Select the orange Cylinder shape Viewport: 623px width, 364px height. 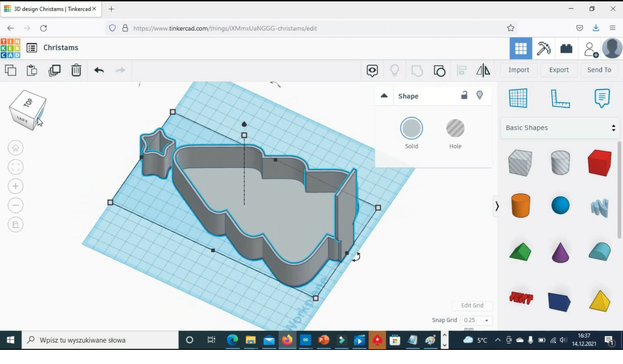(520, 205)
